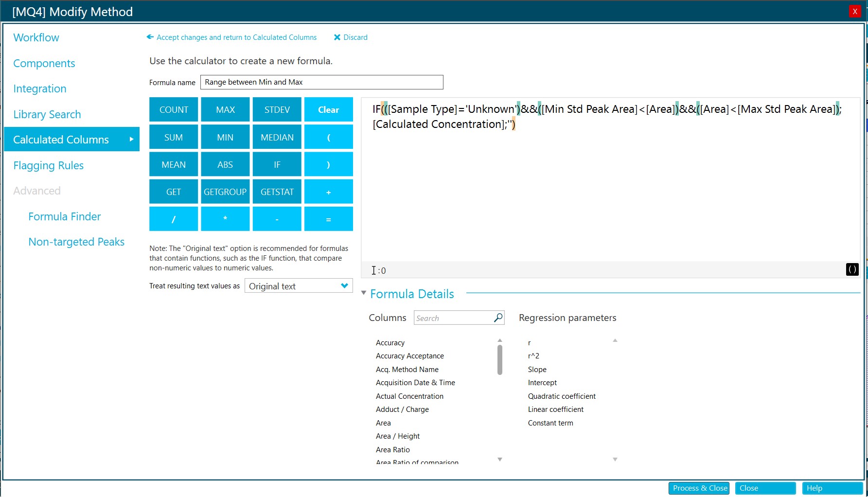Insert the MIN function
This screenshot has width=868, height=497.
[x=225, y=137]
